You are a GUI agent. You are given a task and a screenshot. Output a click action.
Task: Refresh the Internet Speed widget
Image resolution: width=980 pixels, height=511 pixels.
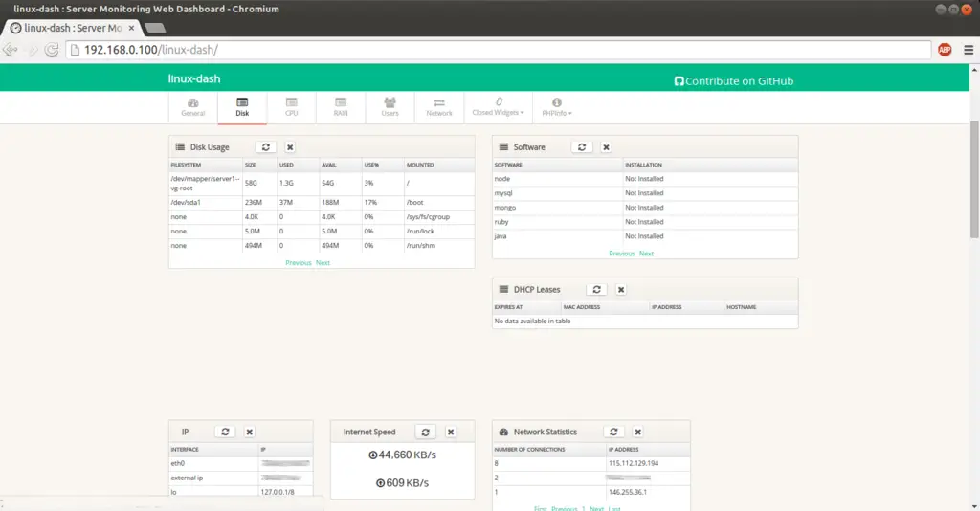point(426,432)
